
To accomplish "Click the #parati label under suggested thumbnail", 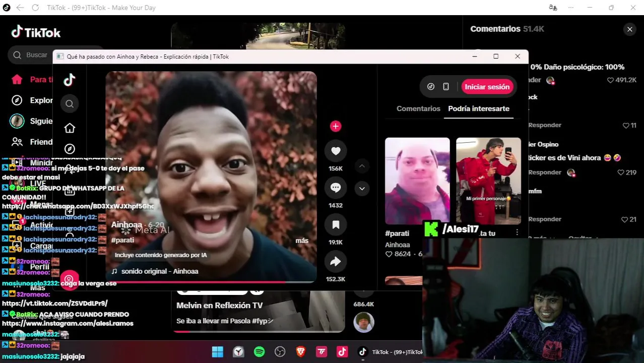I will click(x=397, y=233).
